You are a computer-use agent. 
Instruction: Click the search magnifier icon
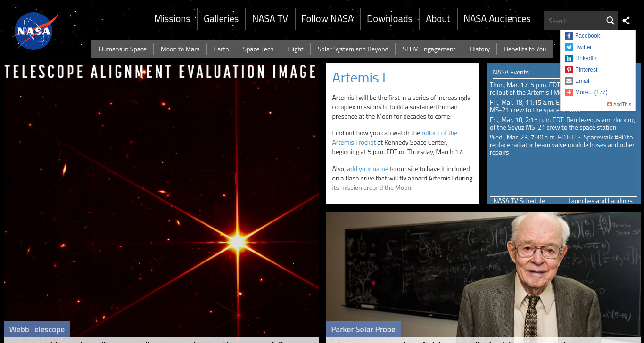tap(610, 21)
